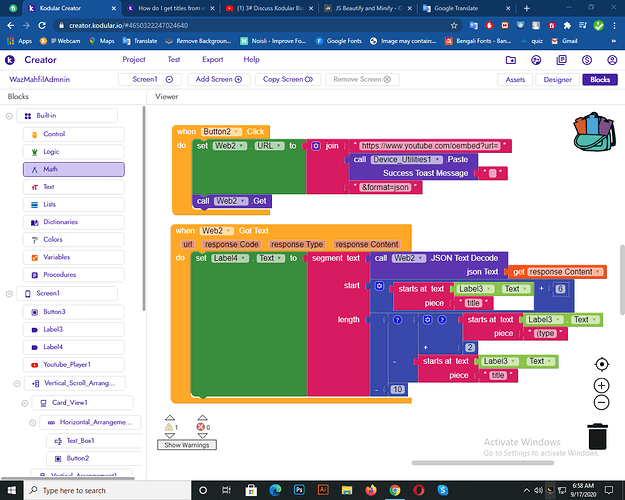This screenshot has width=625, height=500.
Task: Click the Show Warnings button
Action: (187, 445)
